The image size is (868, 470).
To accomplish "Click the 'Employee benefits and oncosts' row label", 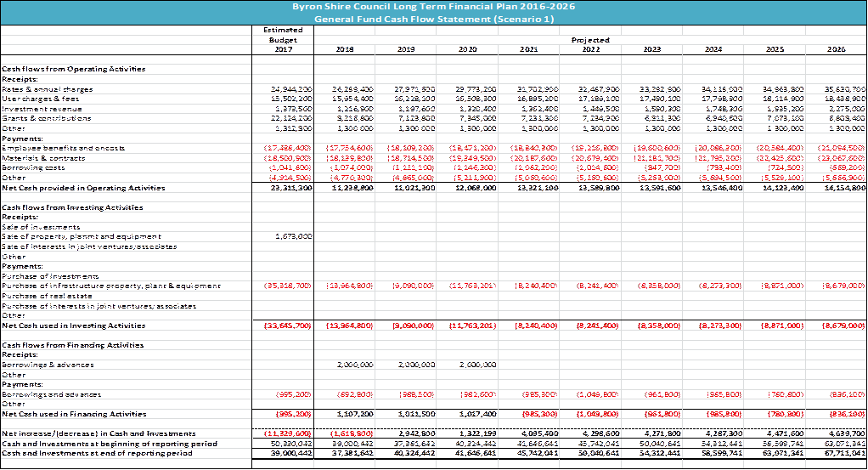I will (x=63, y=148).
